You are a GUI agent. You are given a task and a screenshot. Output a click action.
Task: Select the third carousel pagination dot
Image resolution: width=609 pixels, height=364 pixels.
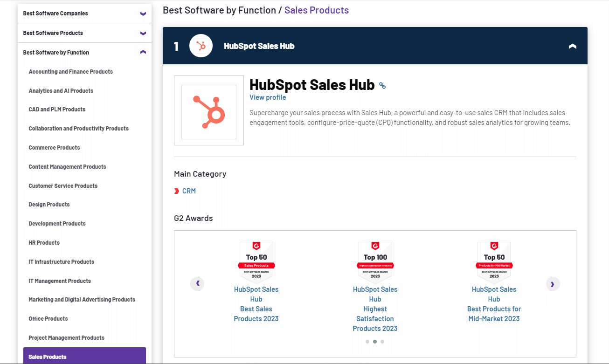click(x=382, y=342)
